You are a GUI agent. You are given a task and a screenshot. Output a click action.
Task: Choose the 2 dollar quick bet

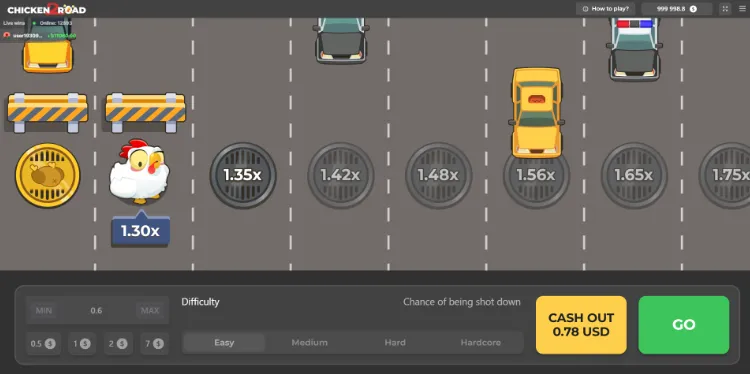(118, 343)
